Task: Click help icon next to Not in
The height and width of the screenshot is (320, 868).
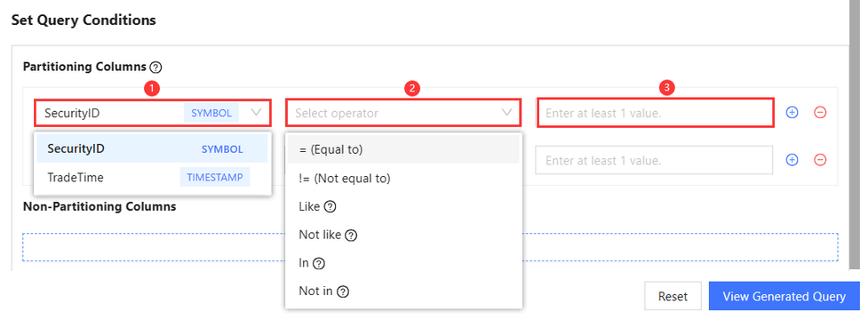Action: (343, 292)
